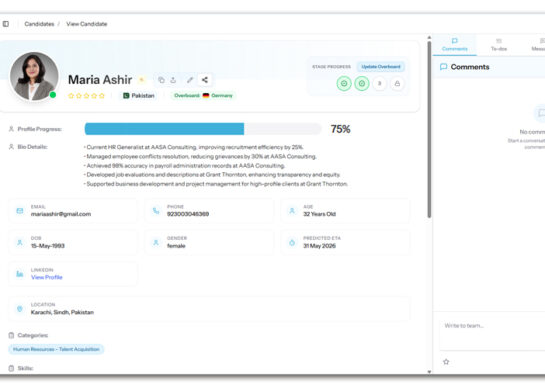Select stage 3 in stage progress

click(380, 83)
